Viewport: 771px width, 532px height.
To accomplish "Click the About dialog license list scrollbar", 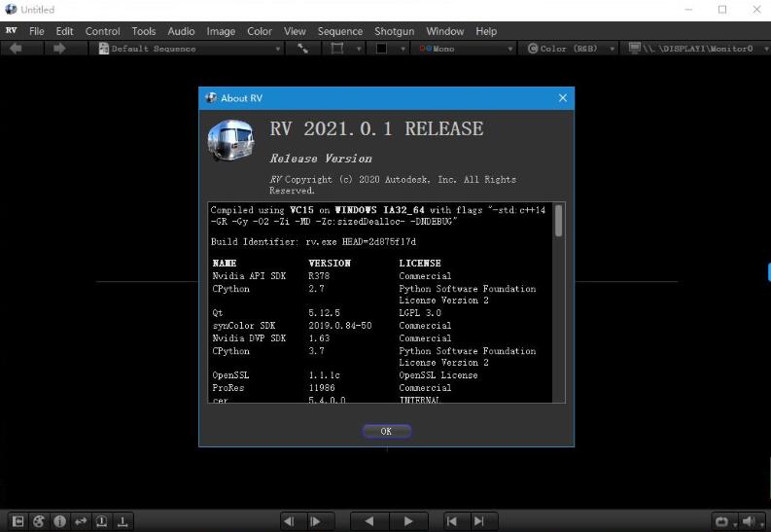I will 559,221.
